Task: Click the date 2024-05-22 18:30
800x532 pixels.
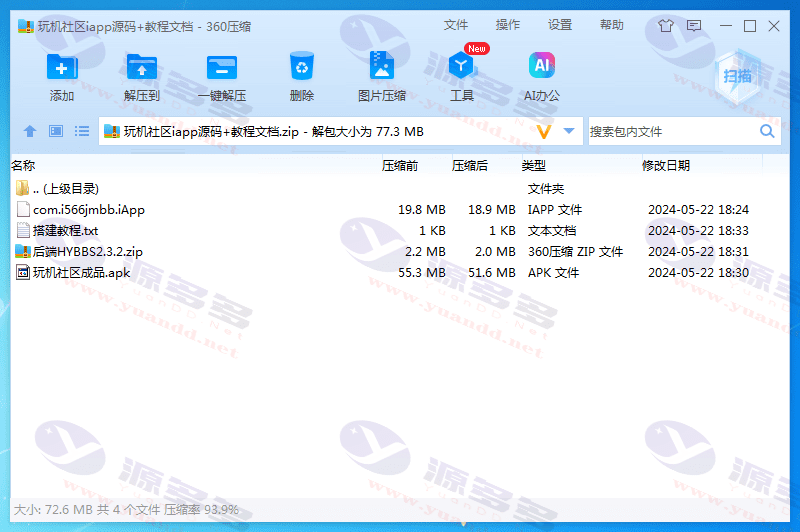Action: 698,273
